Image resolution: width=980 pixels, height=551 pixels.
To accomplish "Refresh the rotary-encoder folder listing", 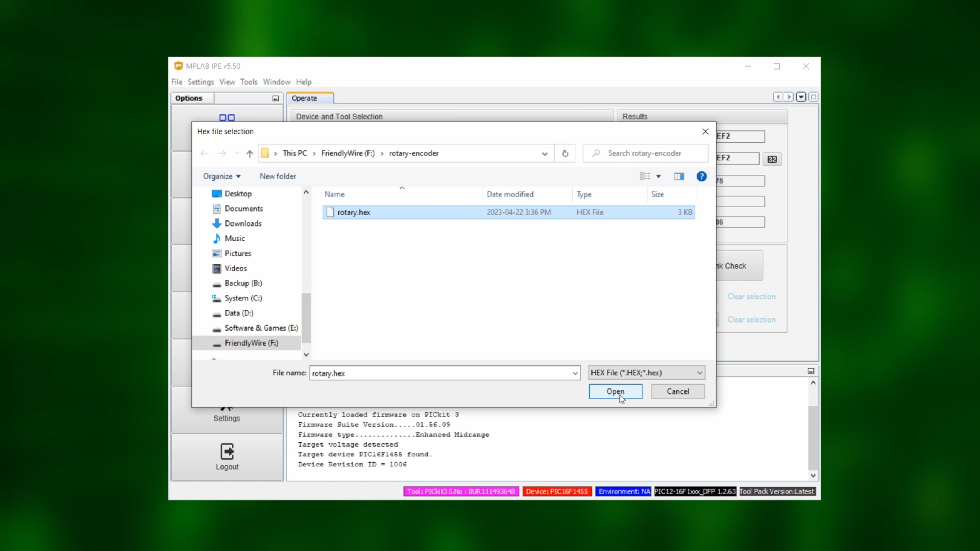I will point(565,153).
